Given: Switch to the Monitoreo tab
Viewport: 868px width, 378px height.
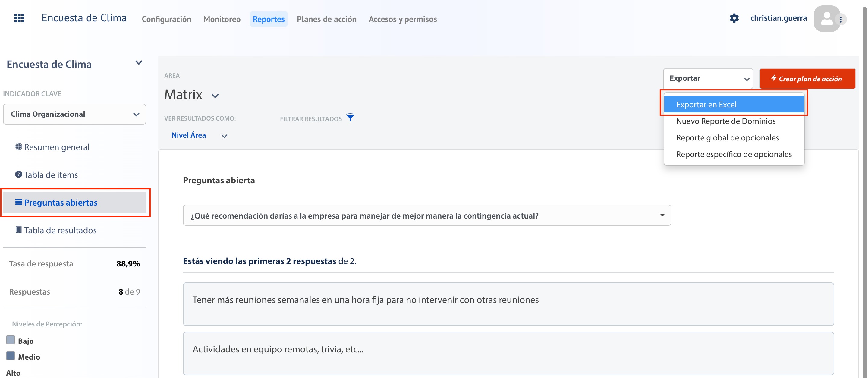Looking at the screenshot, I should [222, 19].
